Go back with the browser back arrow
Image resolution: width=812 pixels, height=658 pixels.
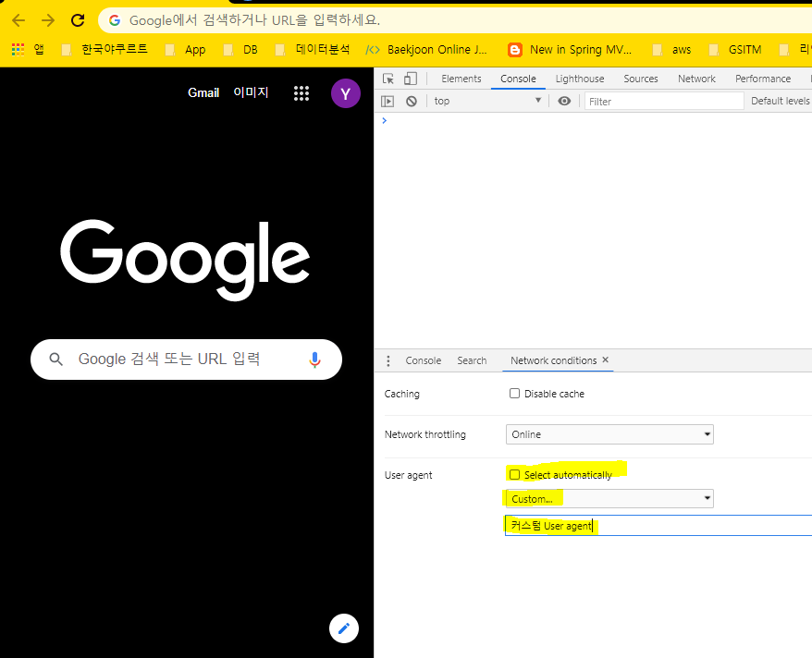click(x=18, y=20)
